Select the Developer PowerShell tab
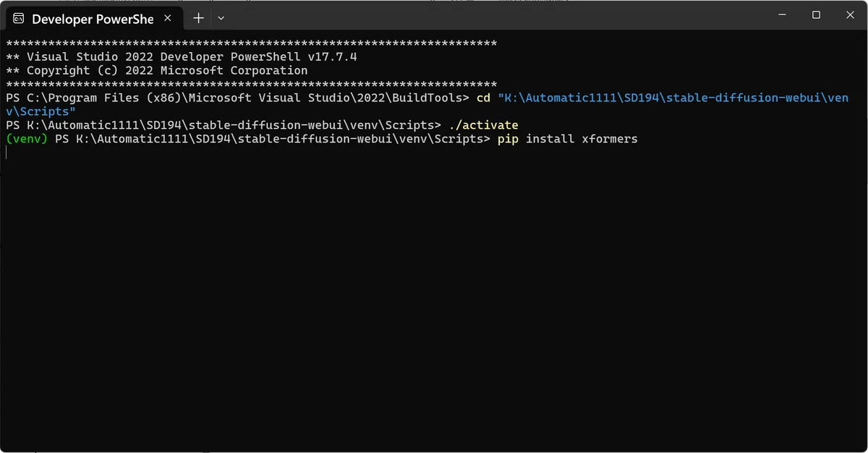 point(90,18)
